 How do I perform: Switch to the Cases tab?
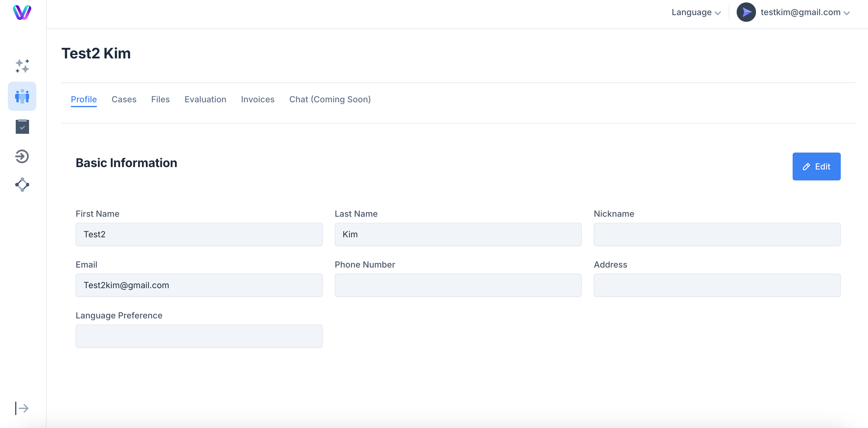click(x=124, y=99)
